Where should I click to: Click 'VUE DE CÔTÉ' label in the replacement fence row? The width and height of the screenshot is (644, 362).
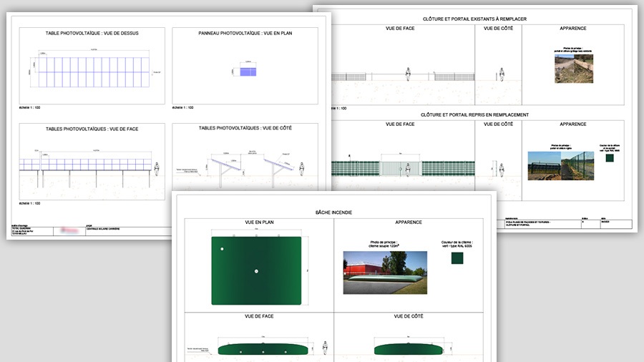tap(498, 124)
